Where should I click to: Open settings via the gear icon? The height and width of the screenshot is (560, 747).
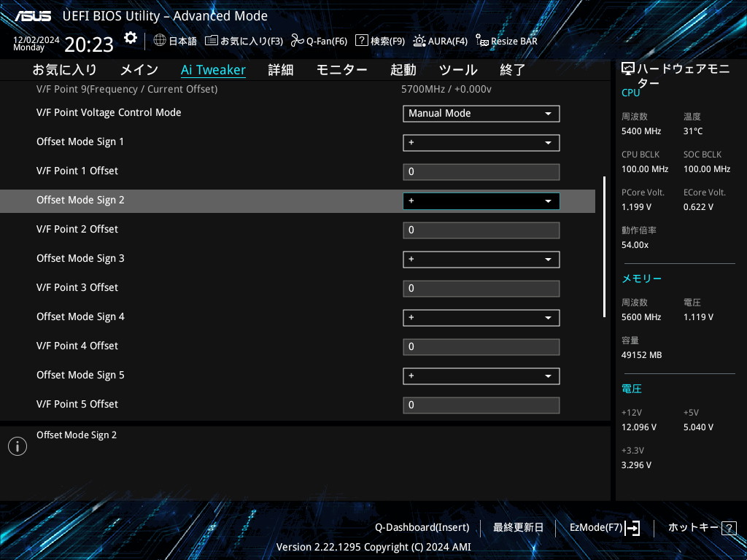(130, 38)
